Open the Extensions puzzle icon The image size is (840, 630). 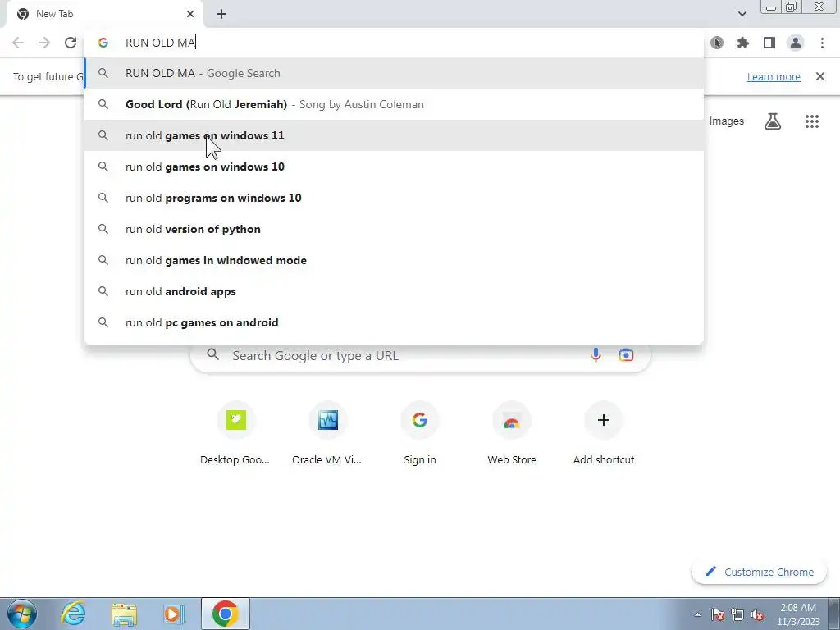click(743, 43)
